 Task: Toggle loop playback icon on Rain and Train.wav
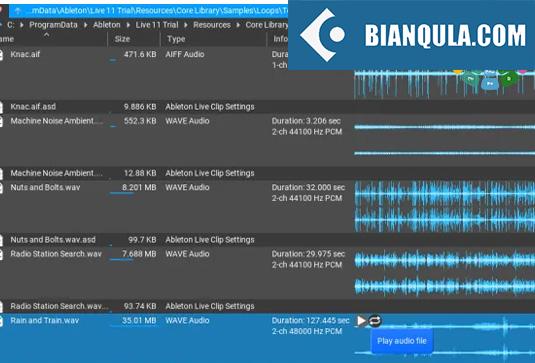[x=375, y=321]
